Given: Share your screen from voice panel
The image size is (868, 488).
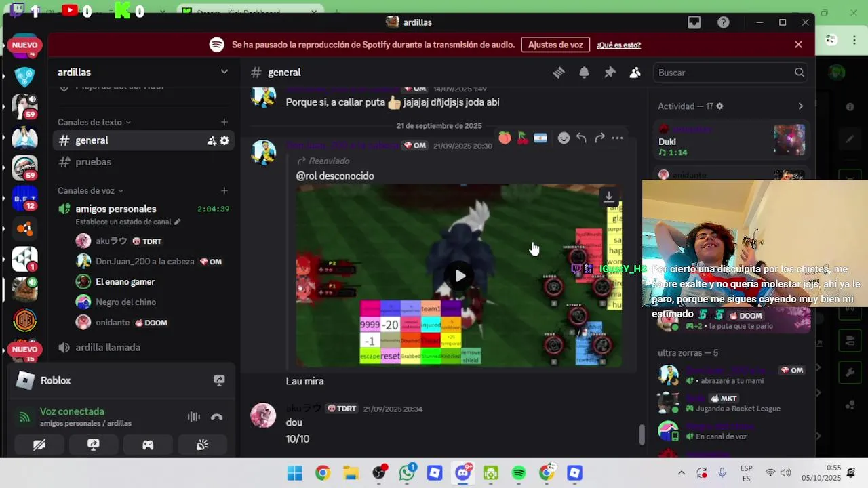Looking at the screenshot, I should [94, 445].
